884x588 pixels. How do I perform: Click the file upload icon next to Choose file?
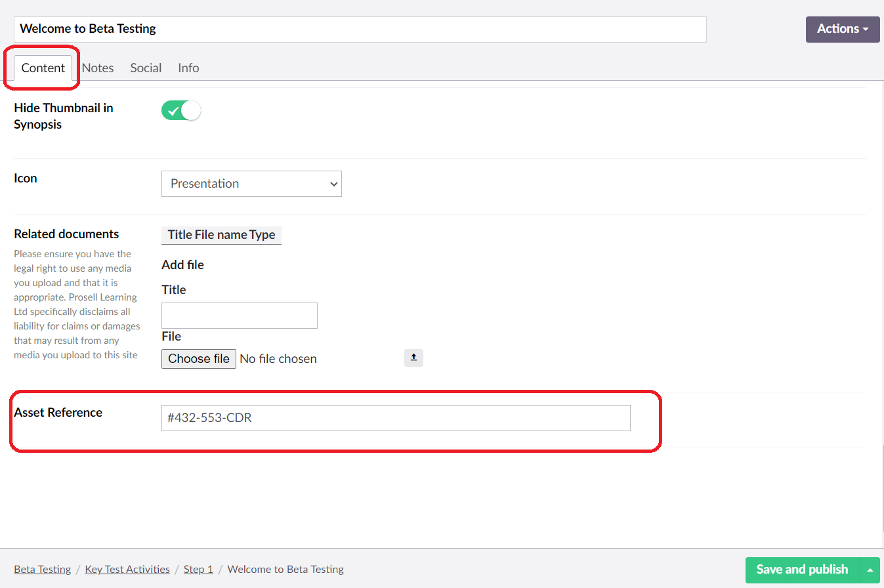tap(413, 358)
